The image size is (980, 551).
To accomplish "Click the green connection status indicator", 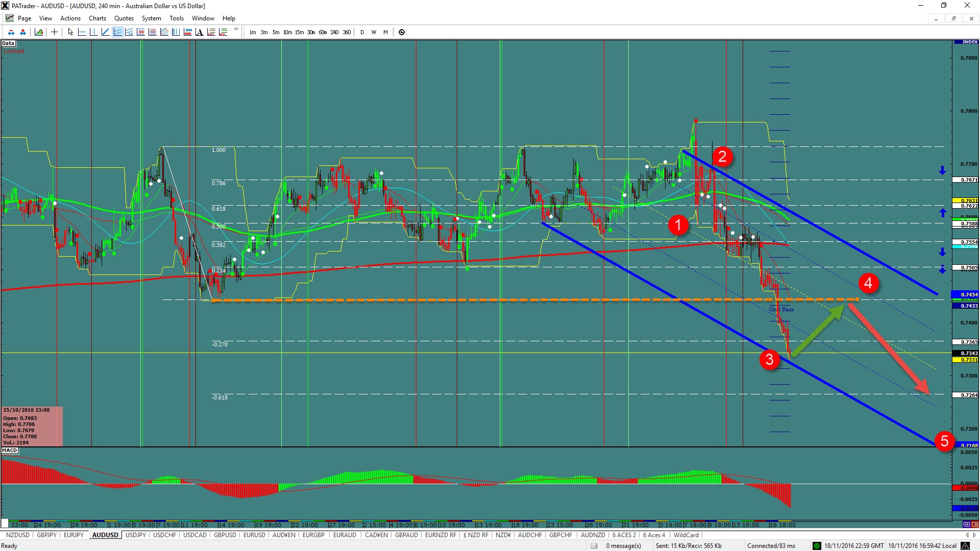I will tap(817, 546).
